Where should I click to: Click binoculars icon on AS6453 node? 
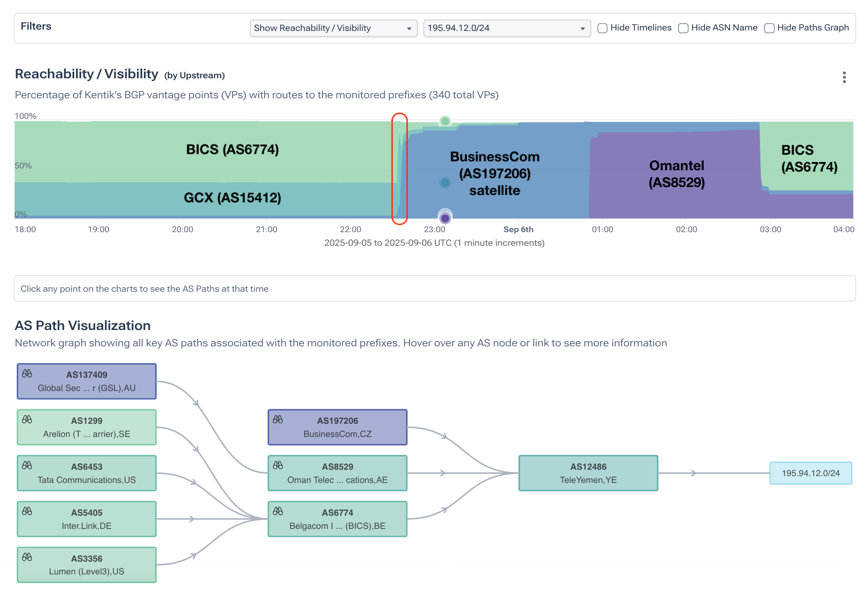[27, 466]
